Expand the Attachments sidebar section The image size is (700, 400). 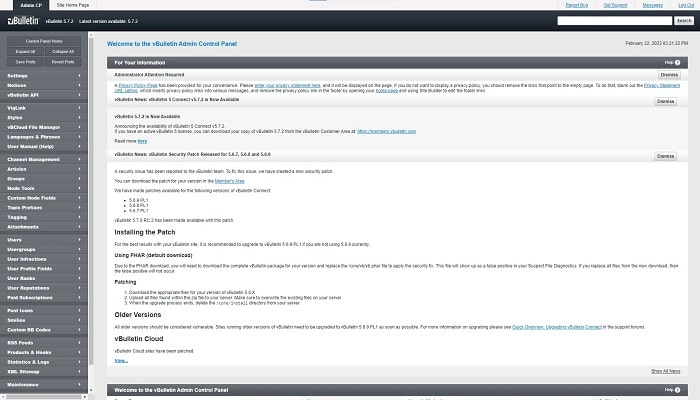(x=44, y=227)
